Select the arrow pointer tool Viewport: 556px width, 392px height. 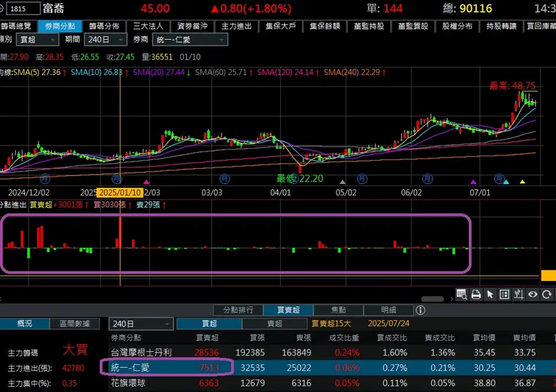pos(490,294)
